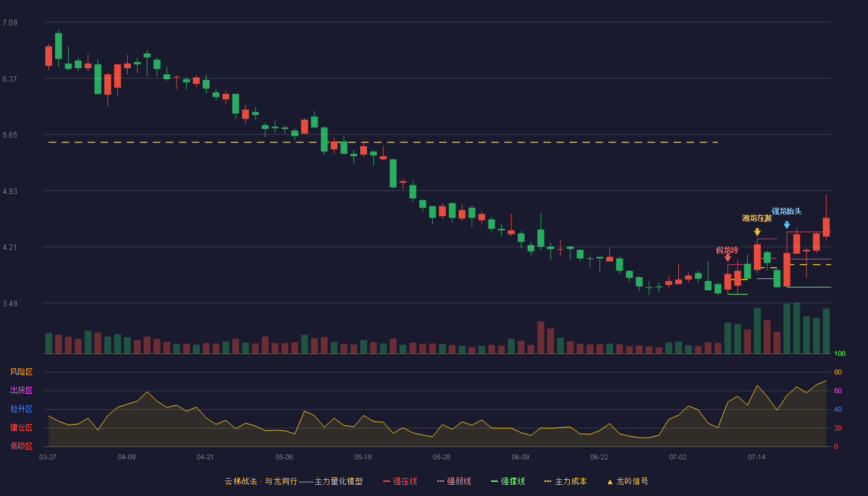Toggle the 强弱线 legend entry
868x496 pixels.
click(x=454, y=481)
